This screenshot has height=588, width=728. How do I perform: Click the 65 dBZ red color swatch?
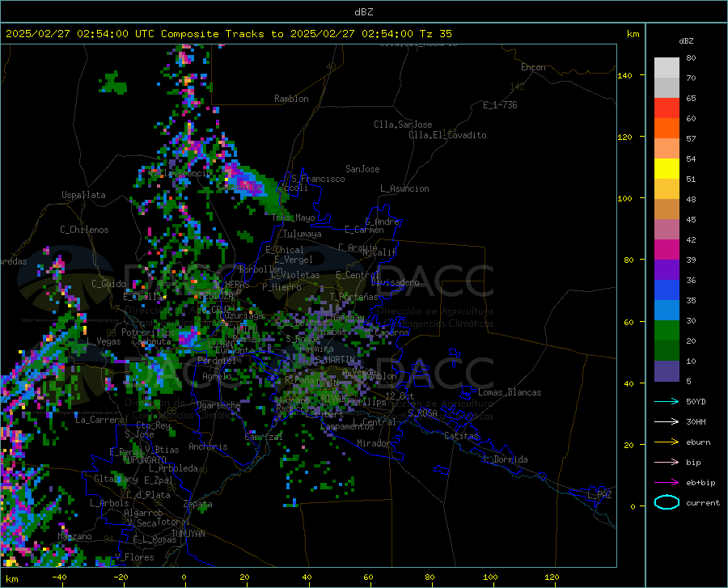[x=667, y=108]
